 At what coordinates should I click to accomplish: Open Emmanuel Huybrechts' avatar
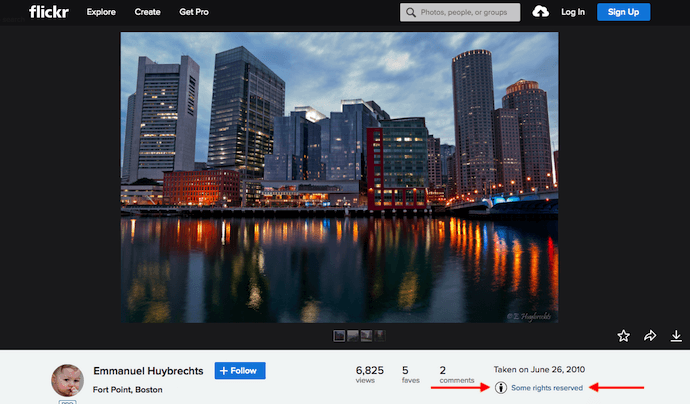[x=67, y=380]
